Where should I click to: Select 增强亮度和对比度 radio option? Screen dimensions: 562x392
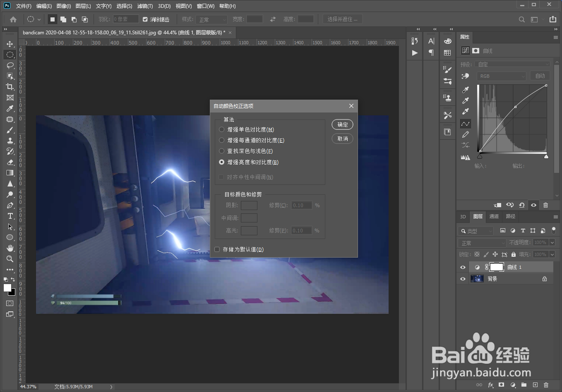[222, 162]
